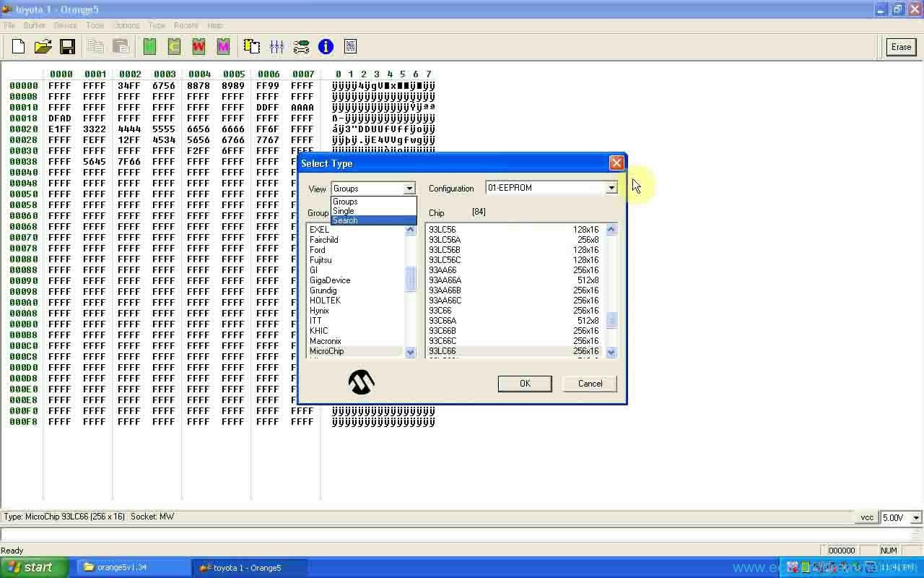Click the Chip list scrollbar thumb
The width and height of the screenshot is (924, 578).
coord(611,320)
